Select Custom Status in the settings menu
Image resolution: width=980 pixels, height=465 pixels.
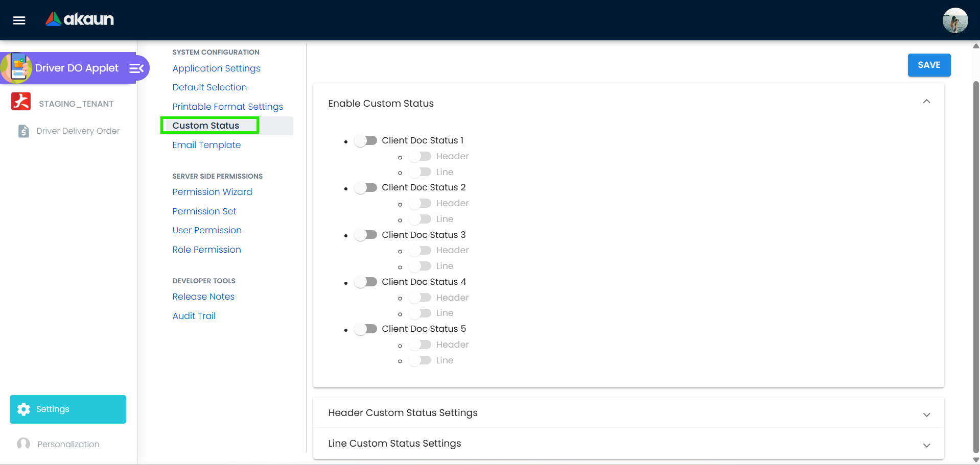click(x=206, y=125)
